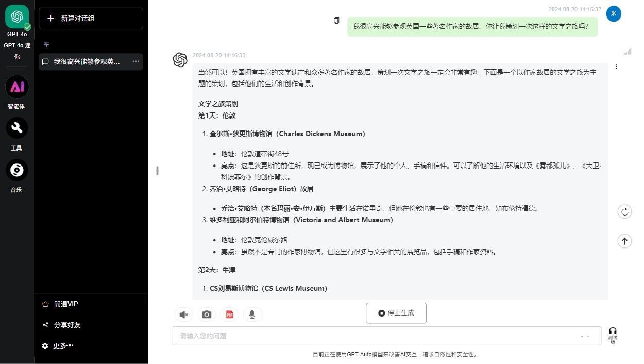Screen dimensions: 644x364
Task: Click the 车 group label in the sidebar
Action: 46,45
